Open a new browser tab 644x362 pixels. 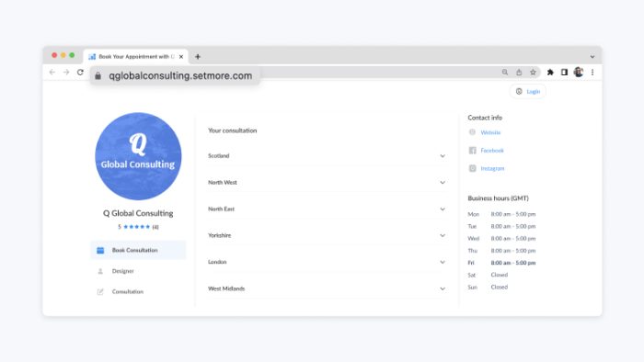coord(198,57)
